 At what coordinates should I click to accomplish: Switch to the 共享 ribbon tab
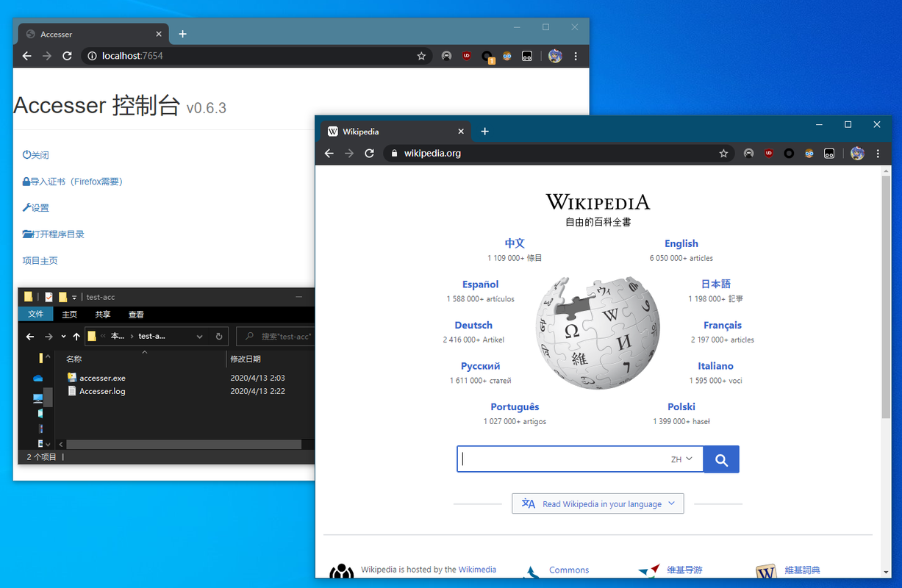(x=103, y=315)
